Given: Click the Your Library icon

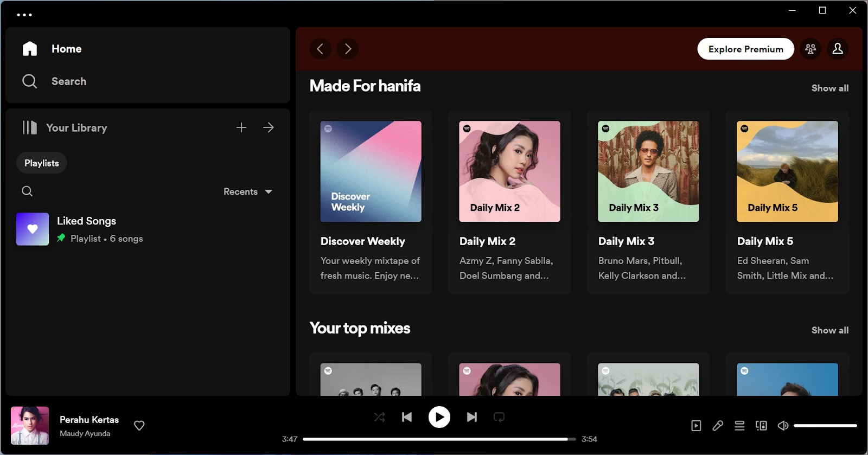Looking at the screenshot, I should (x=30, y=127).
